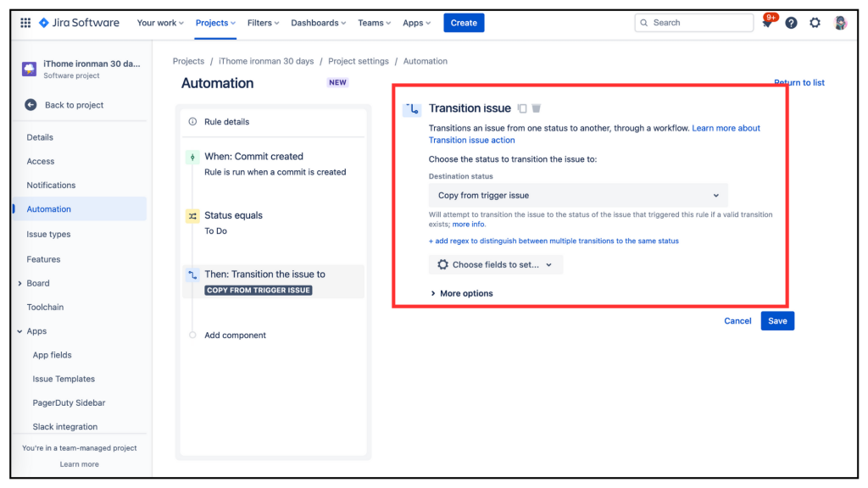Viewport: 868px width, 488px height.
Task: Open App fields in sidebar
Action: pyautogui.click(x=52, y=355)
